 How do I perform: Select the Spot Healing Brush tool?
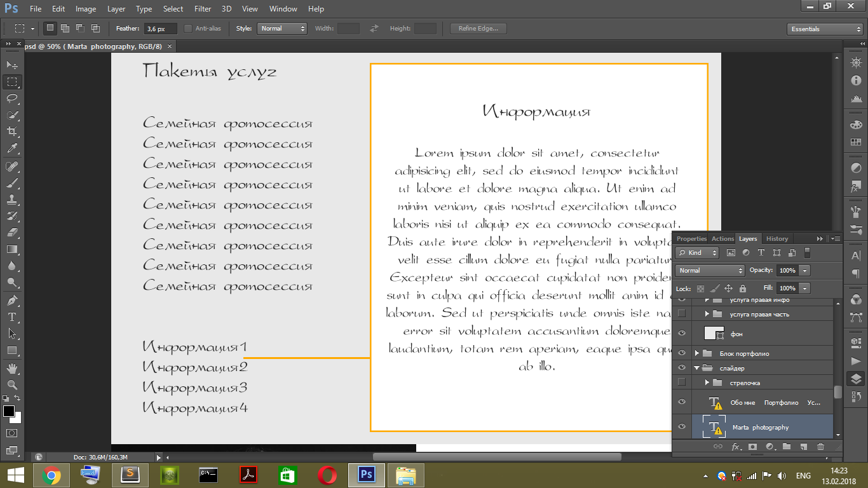pos(12,166)
